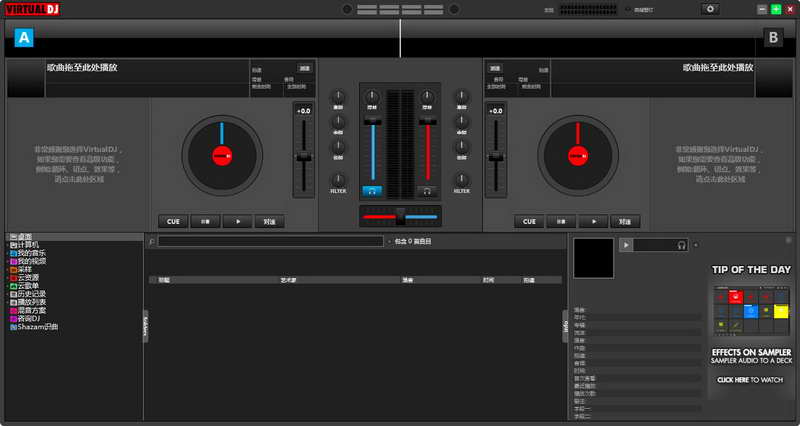The image size is (800, 426).
Task: Click deck A FILTER knob
Action: coord(338,180)
